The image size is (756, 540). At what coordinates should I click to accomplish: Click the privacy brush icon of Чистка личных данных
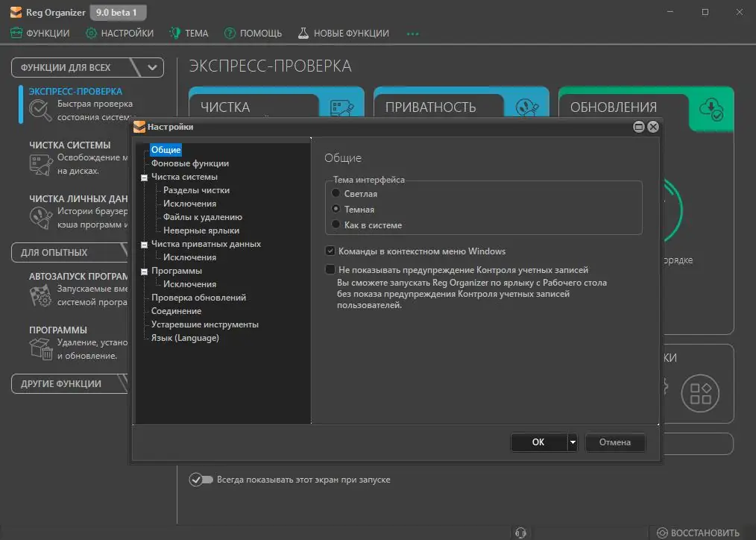(x=41, y=218)
